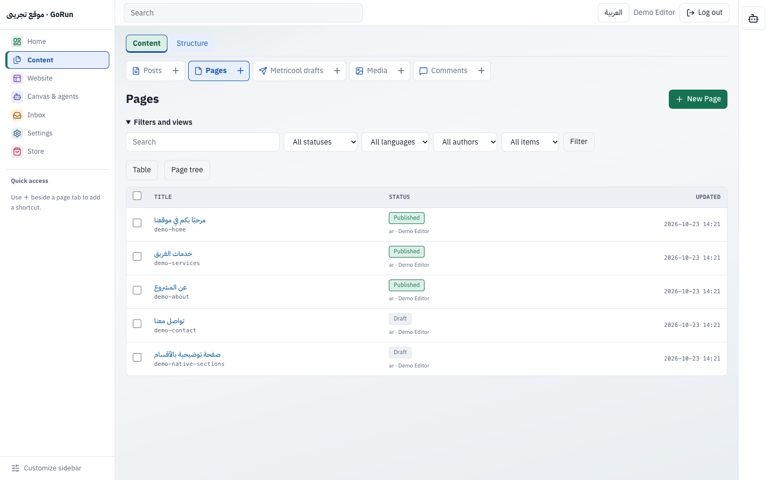The height and width of the screenshot is (480, 768).
Task: Open the All items dropdown
Action: (530, 142)
